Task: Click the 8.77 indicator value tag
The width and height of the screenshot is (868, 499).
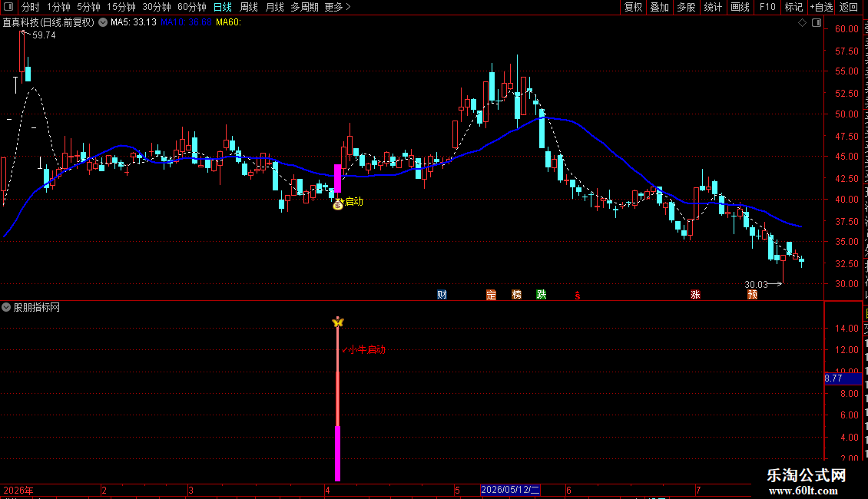Action: pyautogui.click(x=843, y=378)
